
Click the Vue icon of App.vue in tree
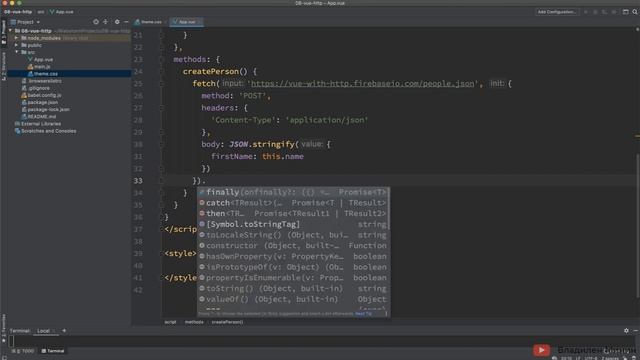[30, 60]
